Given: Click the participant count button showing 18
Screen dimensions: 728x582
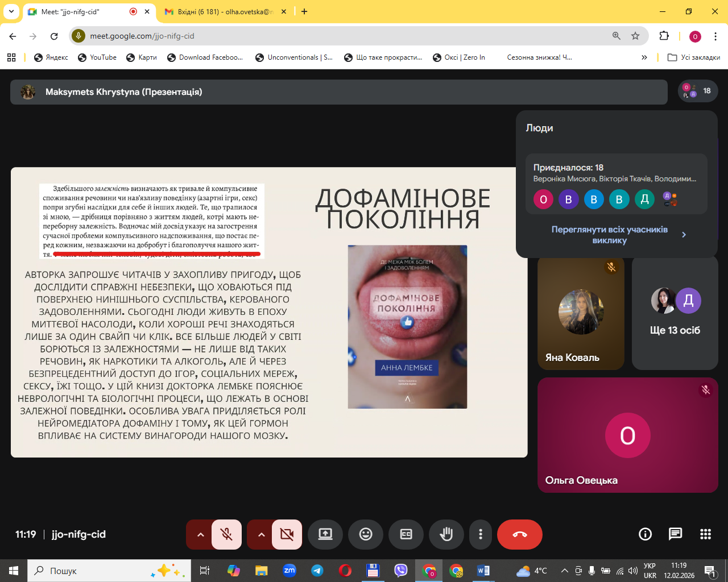Looking at the screenshot, I should point(698,91).
